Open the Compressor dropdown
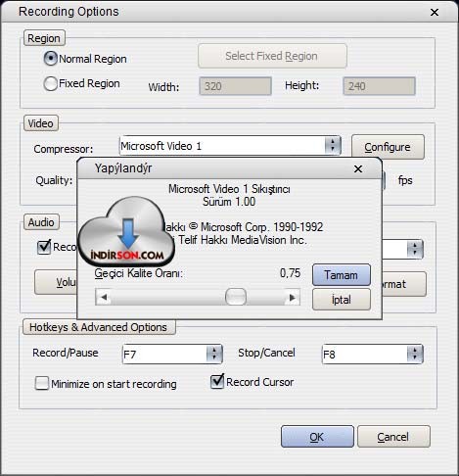The height and width of the screenshot is (476, 459). point(333,145)
